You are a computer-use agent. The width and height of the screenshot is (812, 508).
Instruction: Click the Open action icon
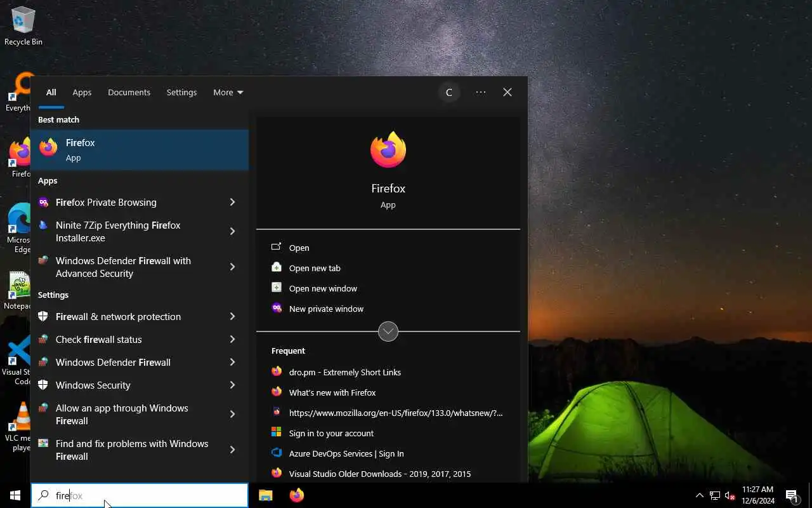tap(277, 247)
